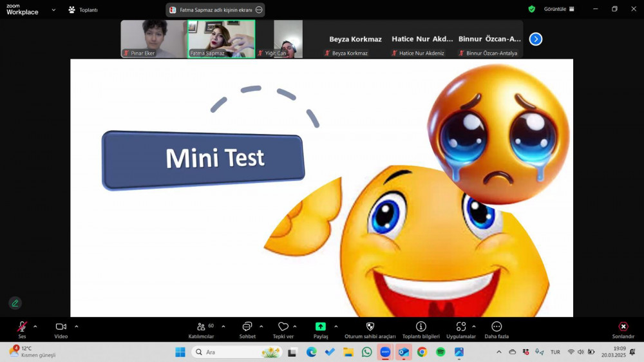
Task: Click the OneDrive cloud tray icon
Action: pyautogui.click(x=513, y=352)
